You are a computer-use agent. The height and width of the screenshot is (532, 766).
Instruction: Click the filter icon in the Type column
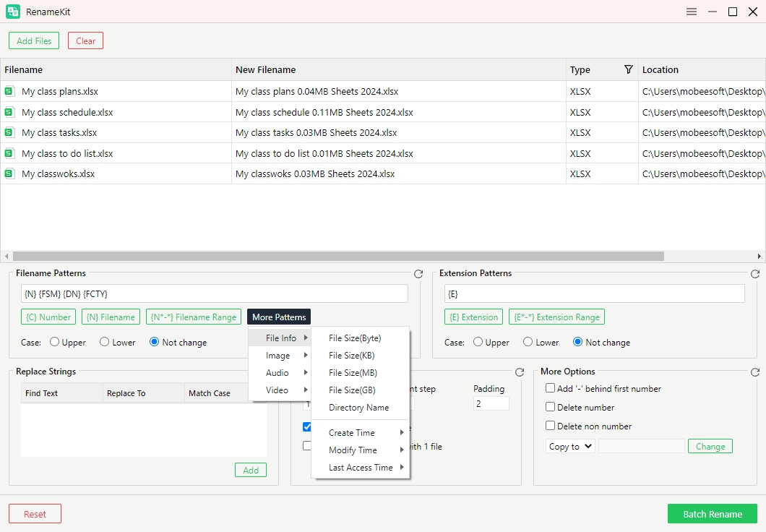pos(629,69)
